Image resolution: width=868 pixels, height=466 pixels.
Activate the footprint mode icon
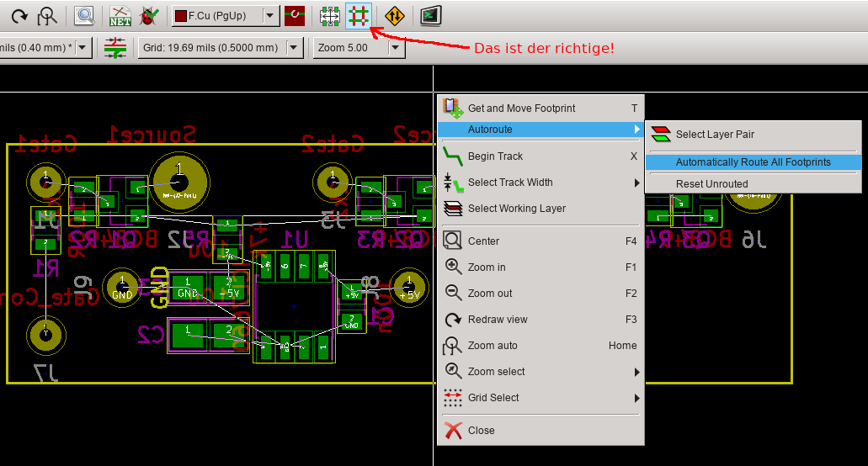pyautogui.click(x=329, y=16)
